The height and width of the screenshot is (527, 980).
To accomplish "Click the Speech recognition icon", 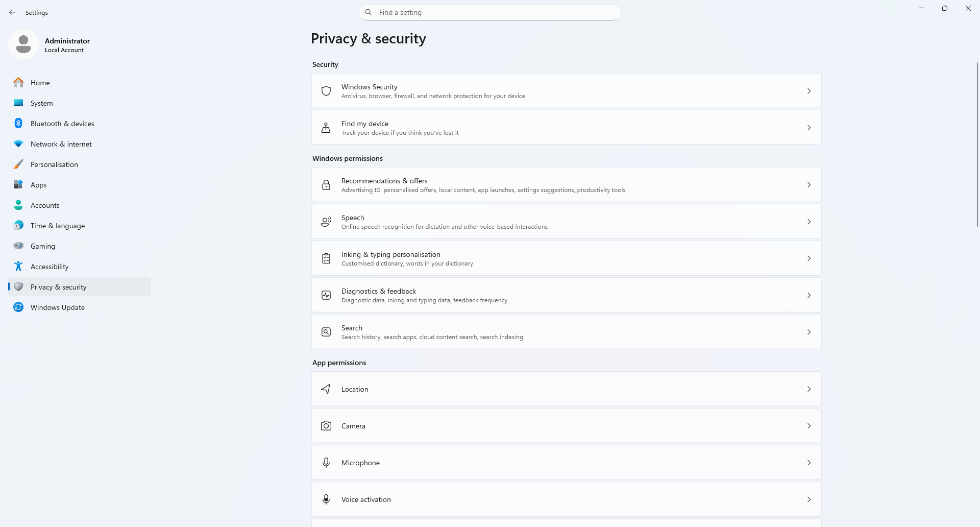I will point(326,222).
